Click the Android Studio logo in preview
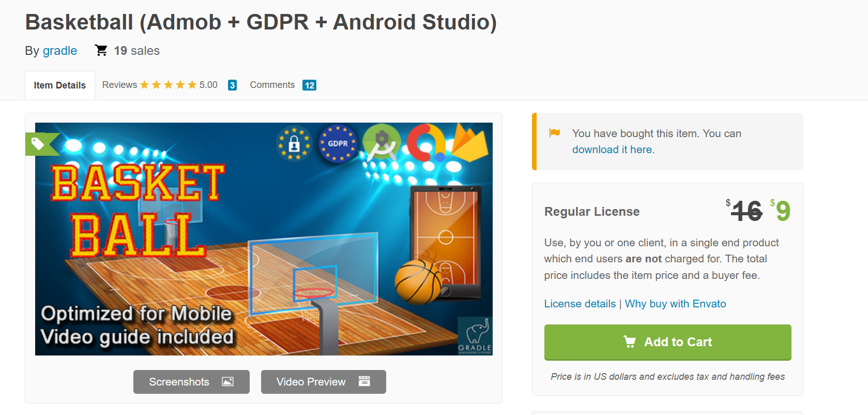This screenshot has width=868, height=415. coord(382,143)
